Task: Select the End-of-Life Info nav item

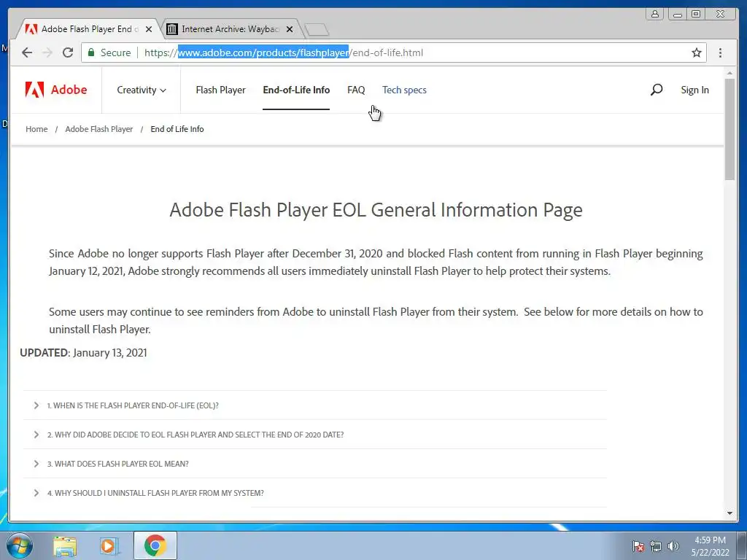Action: [296, 90]
